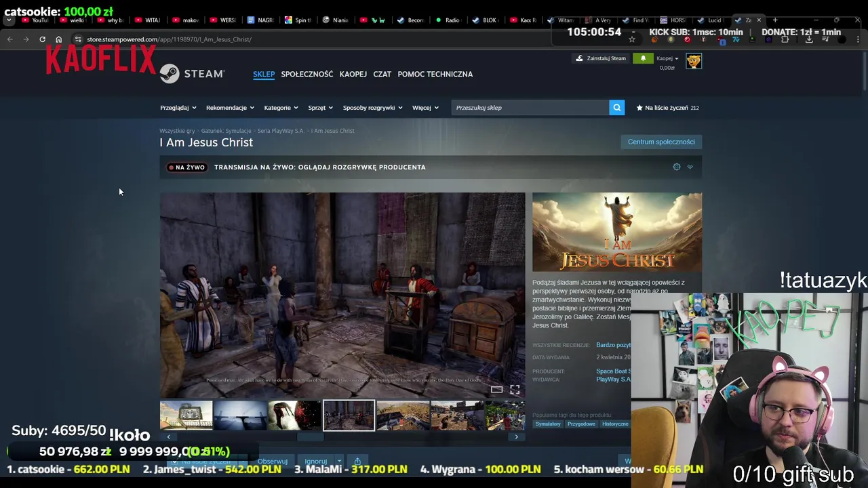The width and height of the screenshot is (868, 488).
Task: Open new browser tab
Action: coord(775,20)
